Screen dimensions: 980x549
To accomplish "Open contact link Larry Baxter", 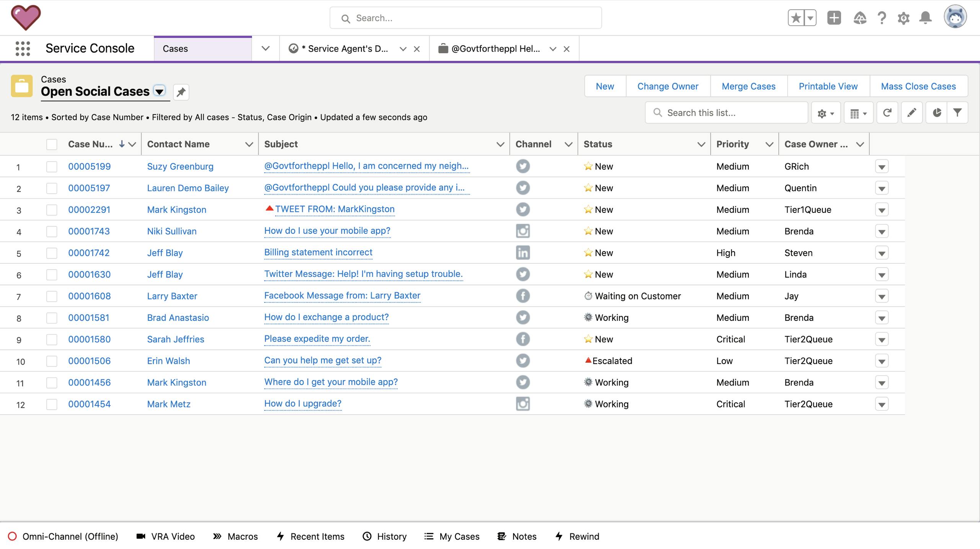I will point(172,296).
